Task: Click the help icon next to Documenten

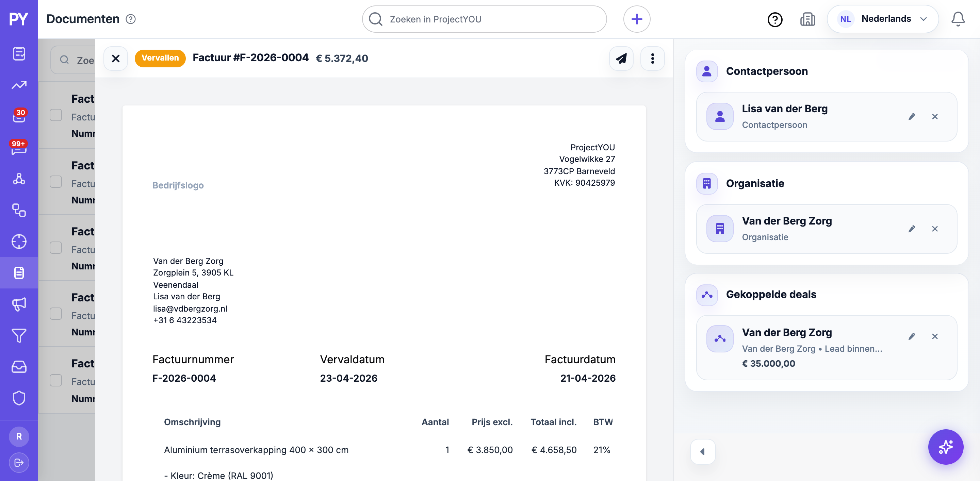Action: coord(130,19)
